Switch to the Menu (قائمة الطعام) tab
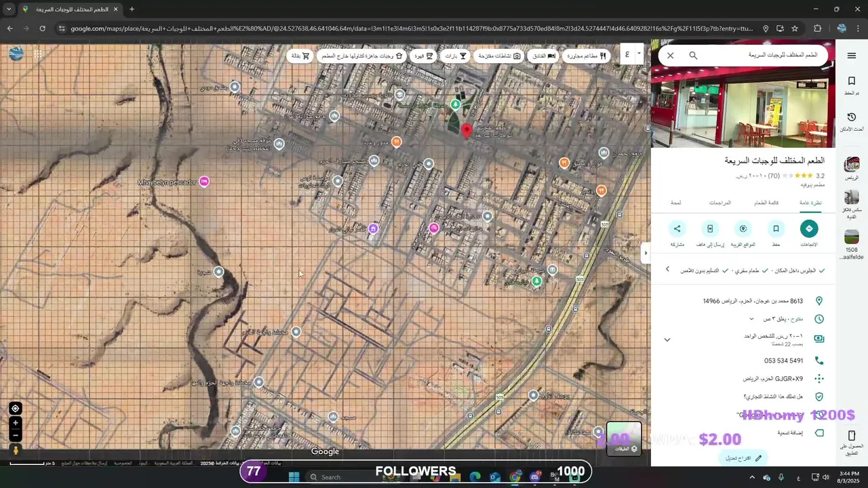Image resolution: width=868 pixels, height=488 pixels. pos(766,203)
